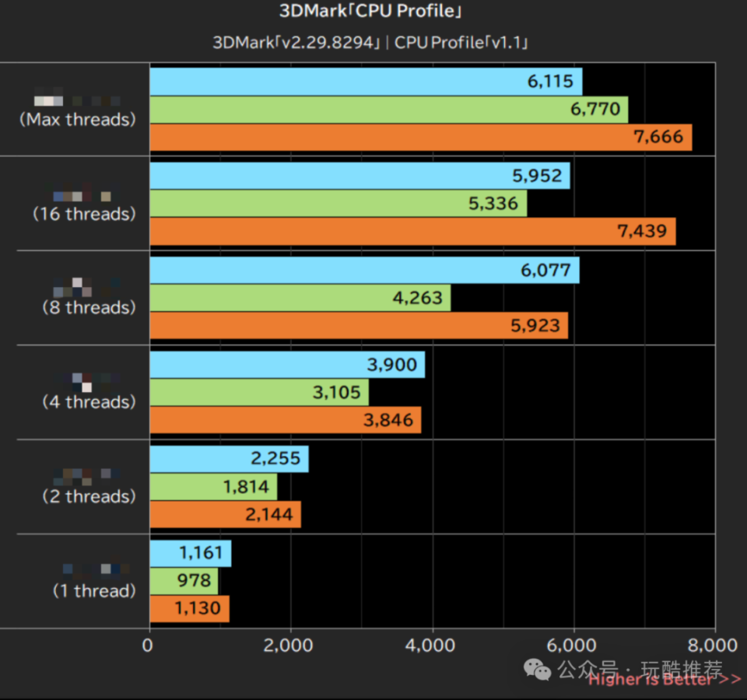Click the green bar value 978
This screenshot has width=747, height=700.
pos(194,580)
